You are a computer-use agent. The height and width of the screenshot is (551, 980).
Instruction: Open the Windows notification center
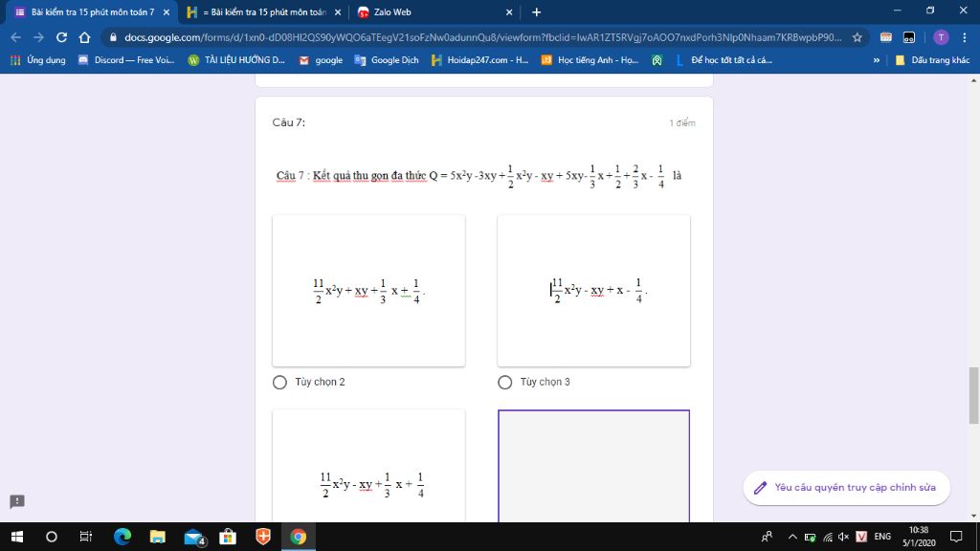pyautogui.click(x=956, y=537)
